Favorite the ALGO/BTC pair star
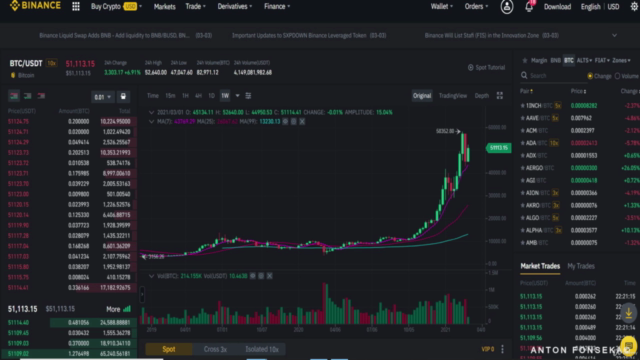This screenshot has width=640, height=360. pyautogui.click(x=522, y=218)
